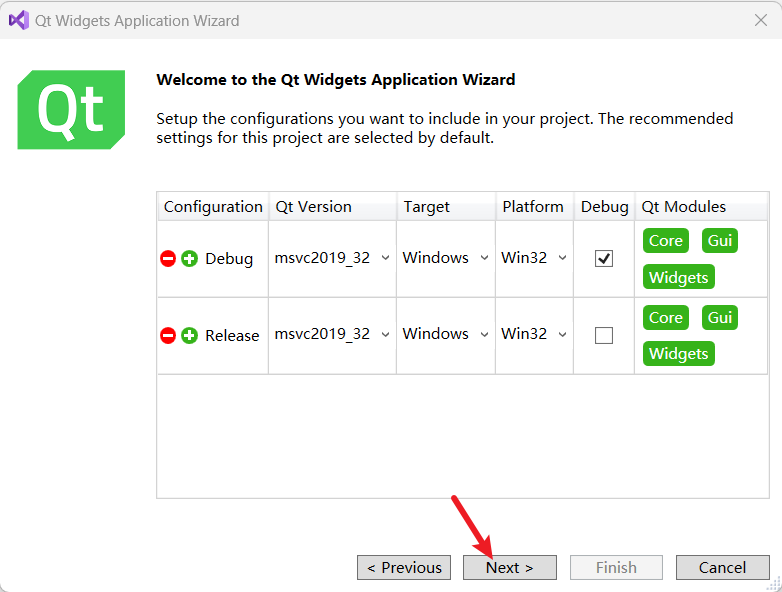Remove the Debug configuration with red minus icon
Screen dimensions: 782x592
pos(168,259)
